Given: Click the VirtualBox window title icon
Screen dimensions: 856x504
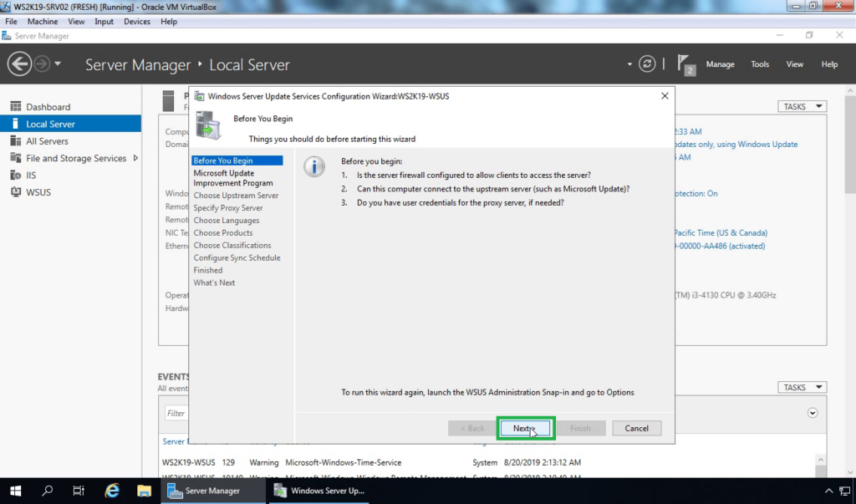Looking at the screenshot, I should pos(6,7).
